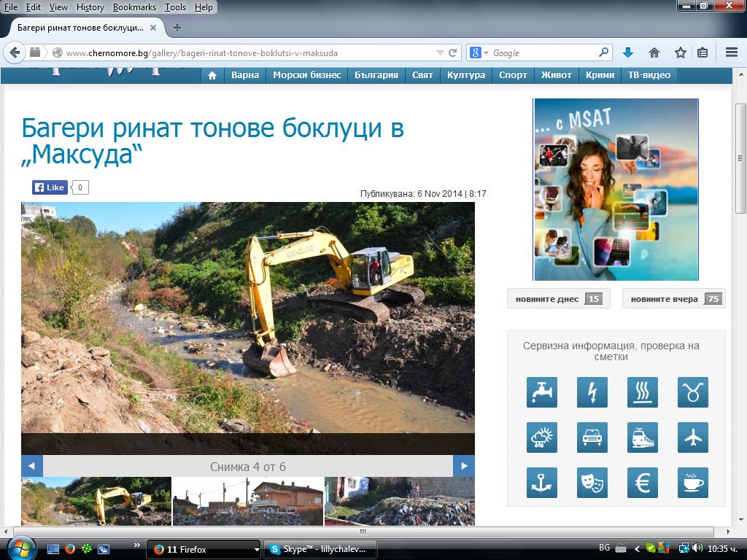Click the vertical page scrollbar thumb
Viewport: 747px width, 560px height.
(740, 158)
